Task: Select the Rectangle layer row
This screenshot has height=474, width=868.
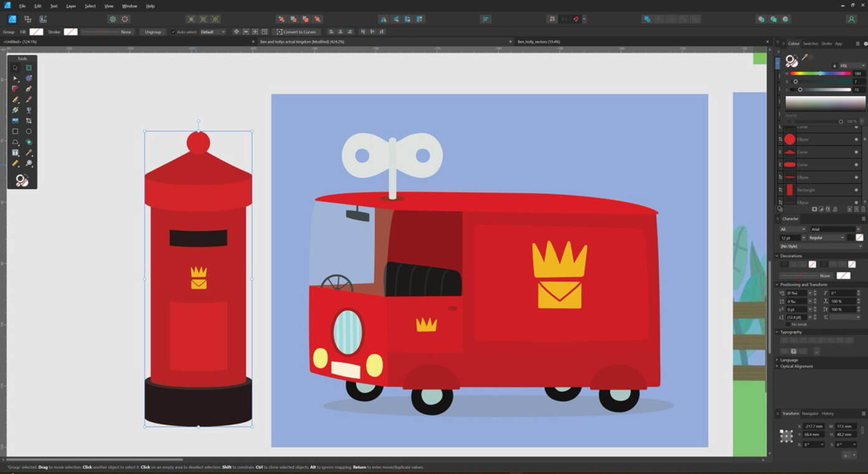Action: click(819, 190)
